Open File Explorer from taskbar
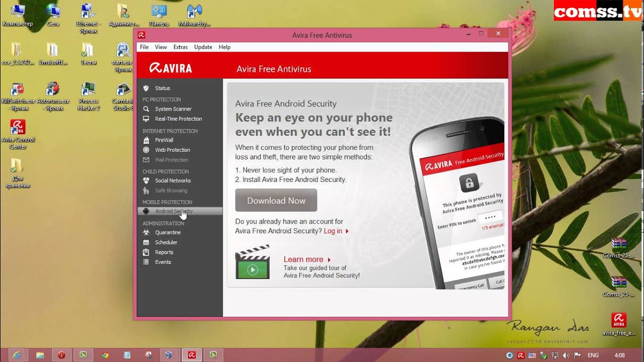This screenshot has height=362, width=644. pos(40,355)
